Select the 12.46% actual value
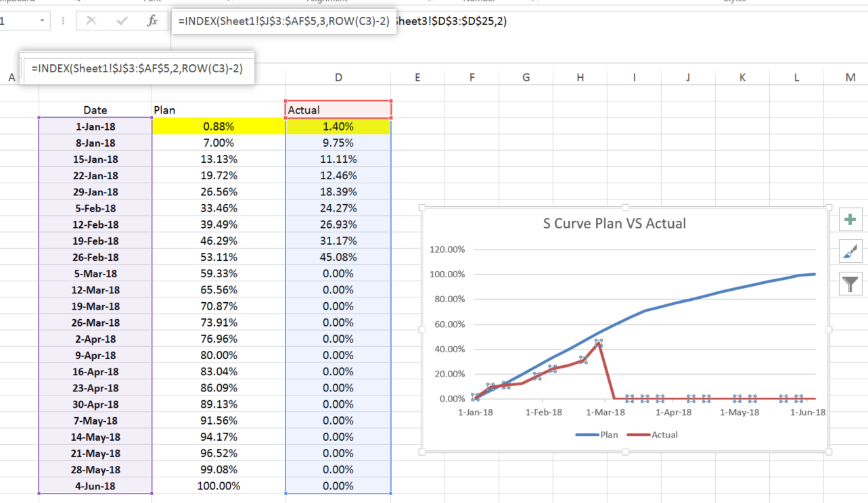The image size is (868, 503). tap(338, 175)
